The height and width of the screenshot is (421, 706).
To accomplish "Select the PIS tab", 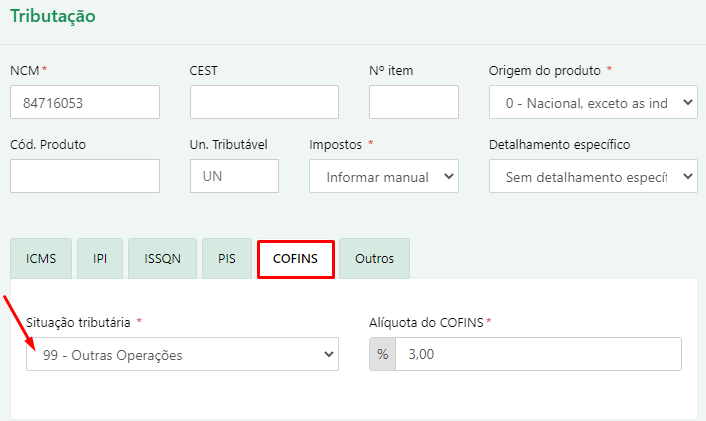I will (x=227, y=258).
